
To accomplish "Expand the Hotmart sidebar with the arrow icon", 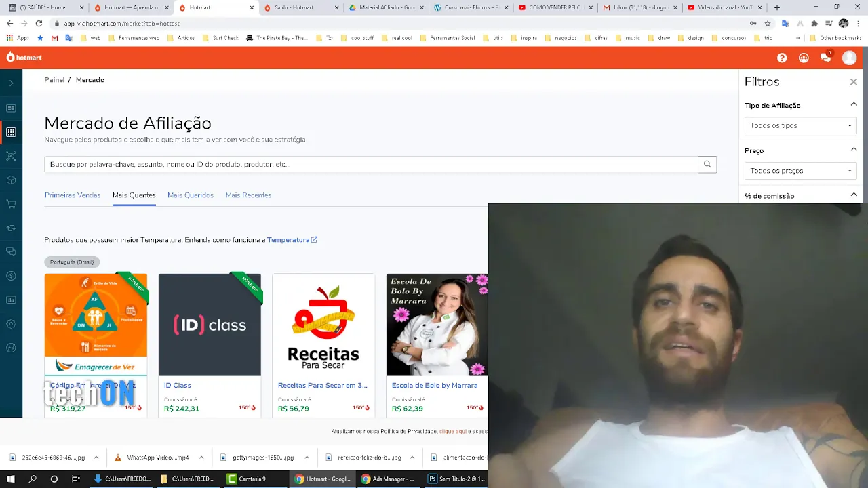I will [11, 83].
